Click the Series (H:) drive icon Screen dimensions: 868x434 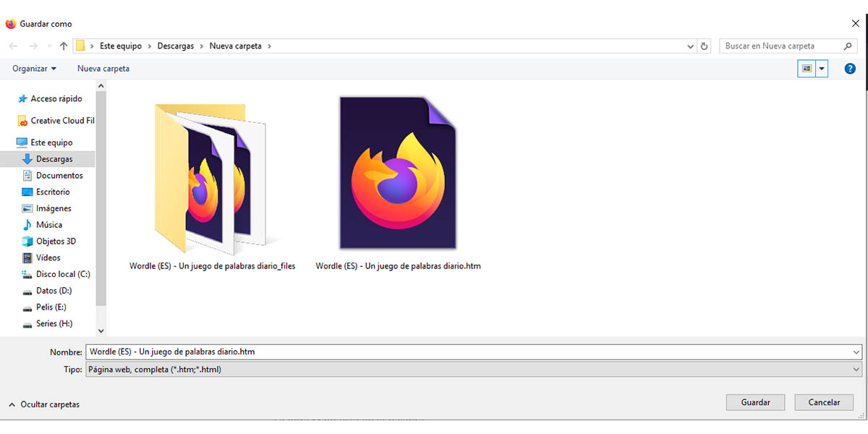27,325
